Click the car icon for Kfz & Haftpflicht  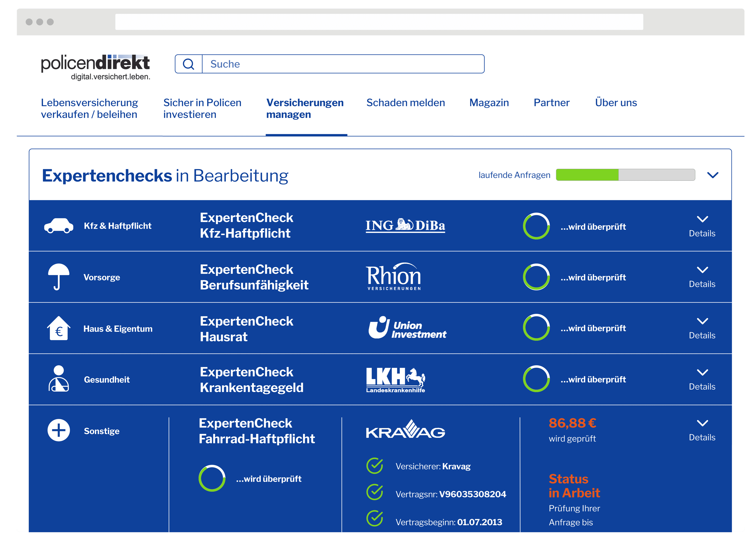click(59, 226)
